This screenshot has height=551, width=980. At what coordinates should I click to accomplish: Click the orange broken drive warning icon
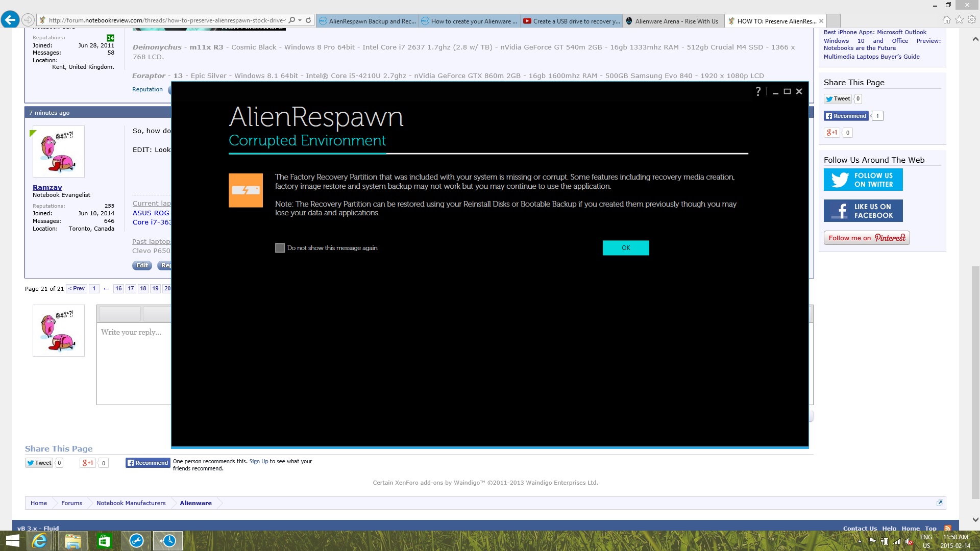click(x=246, y=190)
